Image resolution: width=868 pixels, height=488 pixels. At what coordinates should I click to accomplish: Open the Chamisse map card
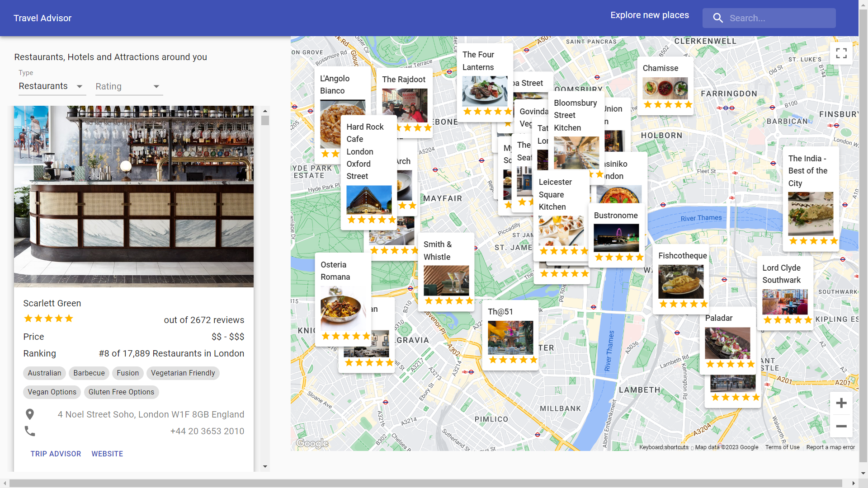(x=665, y=86)
